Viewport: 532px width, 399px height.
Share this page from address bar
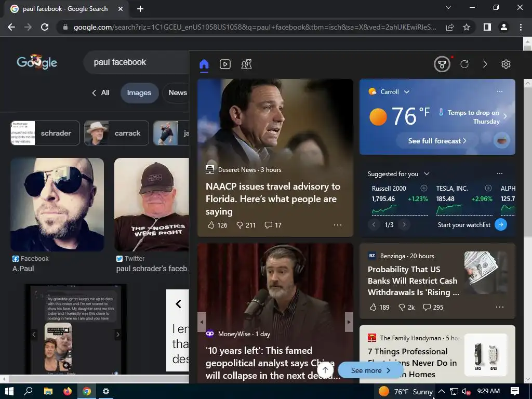click(450, 27)
